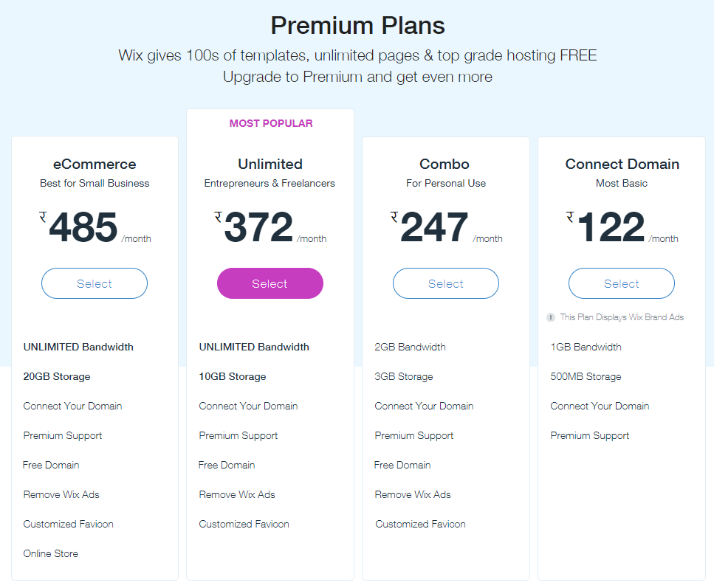The image size is (714, 588).
Task: Click the 122 per month price
Action: pyautogui.click(x=610, y=227)
